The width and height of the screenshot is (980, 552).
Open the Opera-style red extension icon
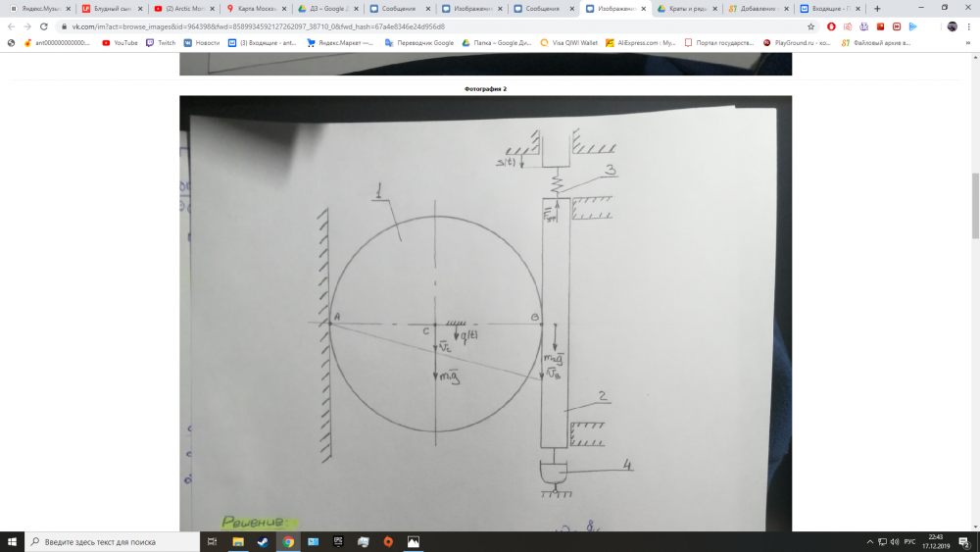(x=831, y=26)
